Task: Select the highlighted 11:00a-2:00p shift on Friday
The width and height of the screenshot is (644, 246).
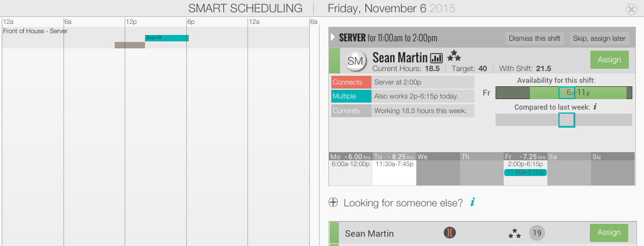Action: click(x=525, y=173)
